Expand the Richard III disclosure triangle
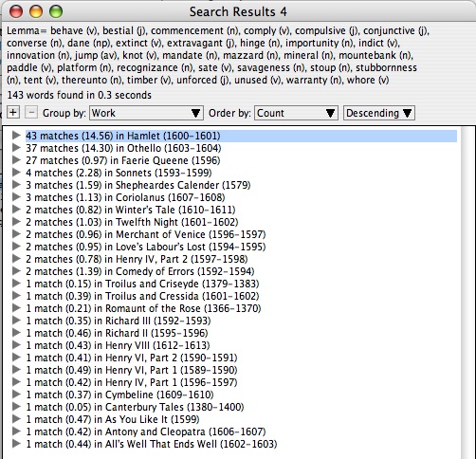Viewport: 476px width, 459px height. pyautogui.click(x=16, y=321)
